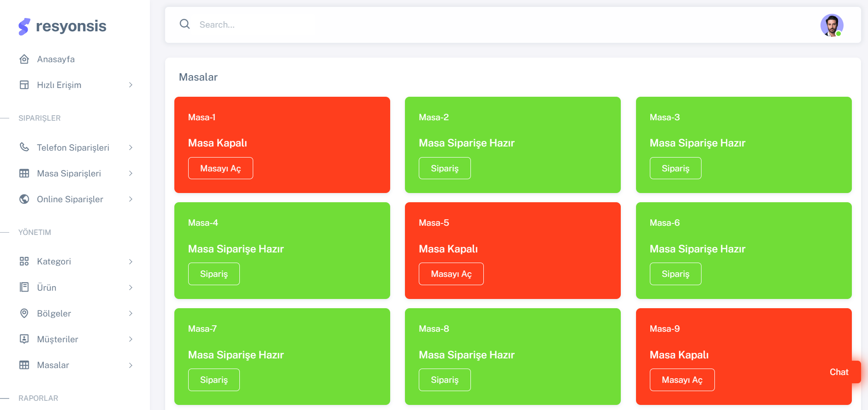Open Online Siparişler menu item
Screen dimensions: 868x410
coord(76,199)
